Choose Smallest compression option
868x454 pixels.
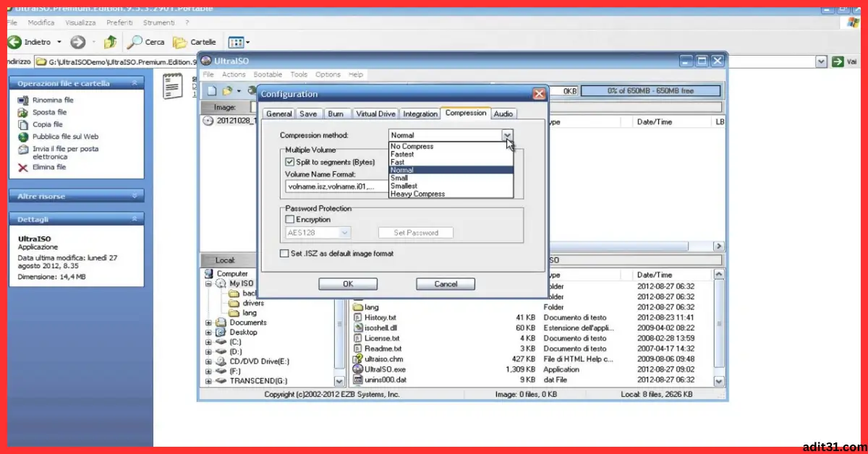point(451,187)
